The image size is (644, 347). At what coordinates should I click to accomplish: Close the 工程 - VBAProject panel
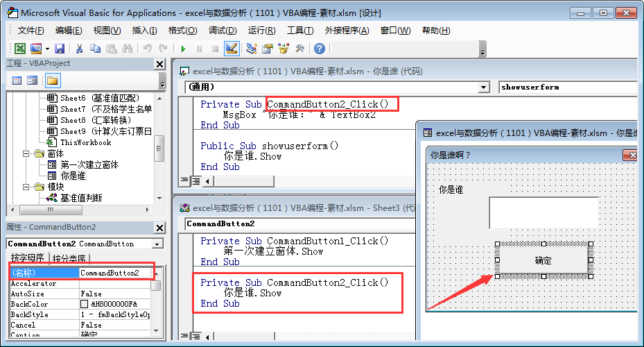pyautogui.click(x=159, y=64)
